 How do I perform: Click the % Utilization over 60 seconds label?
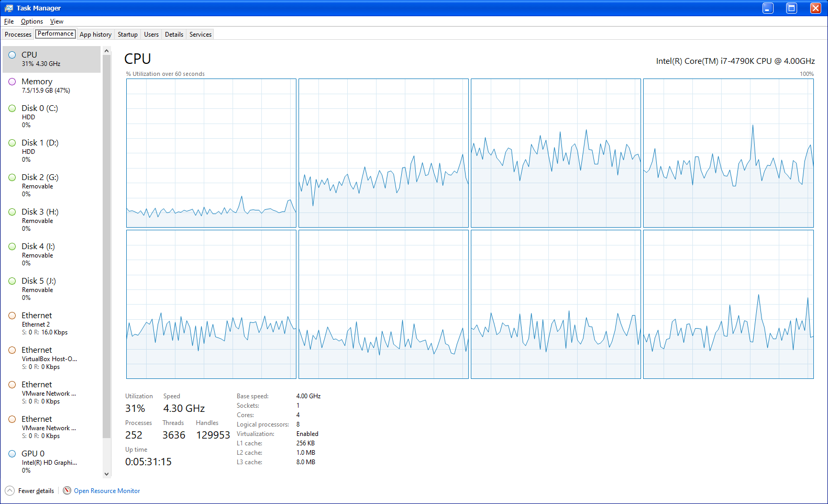tap(165, 74)
